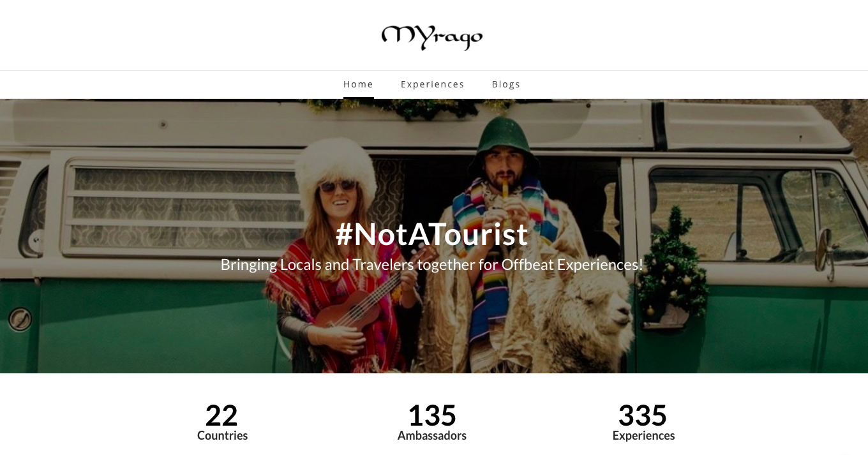Switch to the Experiences nav tab

point(433,84)
